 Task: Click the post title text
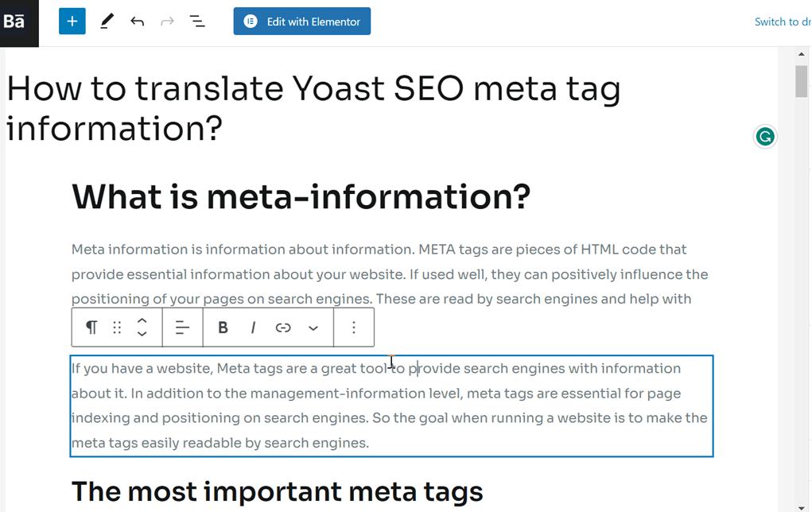tap(313, 108)
